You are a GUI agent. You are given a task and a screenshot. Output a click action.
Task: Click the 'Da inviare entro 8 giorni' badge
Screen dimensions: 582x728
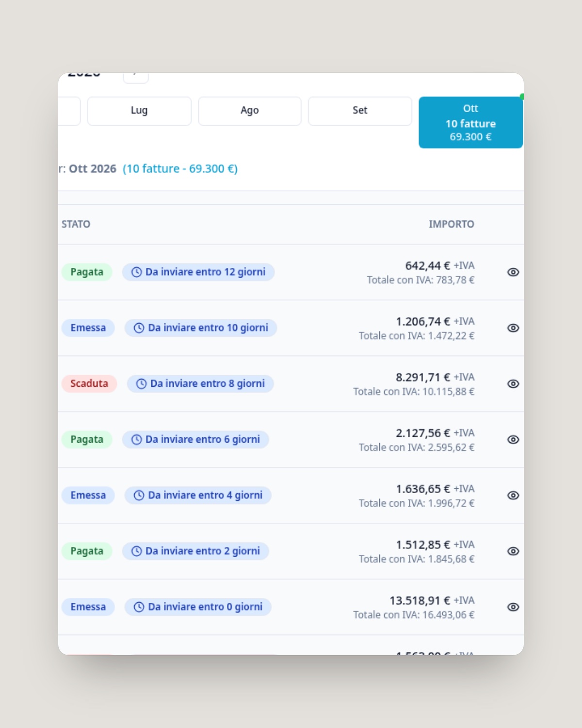coord(200,384)
